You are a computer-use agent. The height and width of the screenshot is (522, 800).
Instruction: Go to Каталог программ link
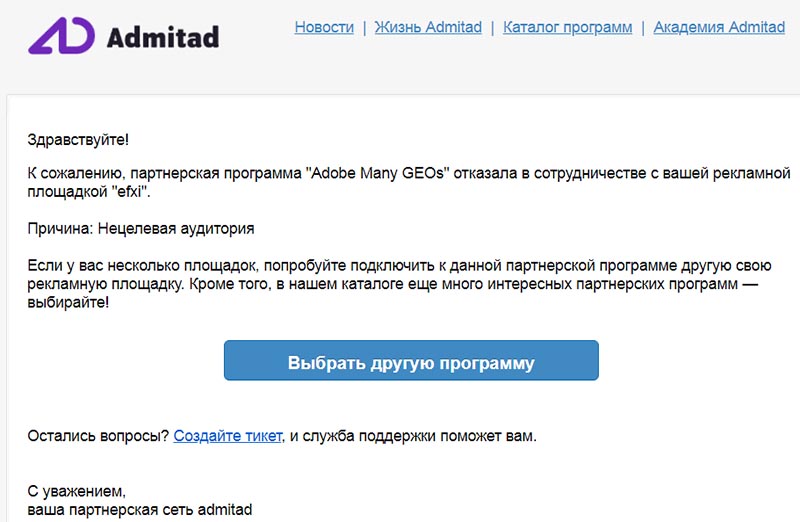pos(567,27)
